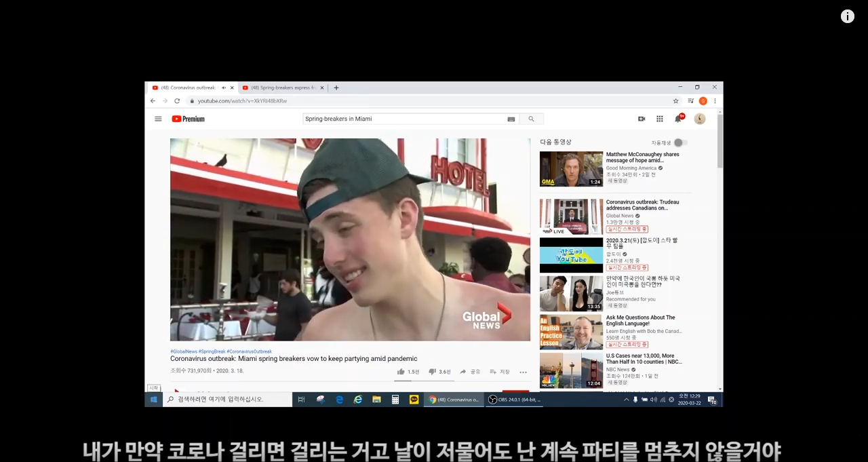Click the share button under the video
Image resolution: width=868 pixels, height=462 pixels.
(x=470, y=372)
